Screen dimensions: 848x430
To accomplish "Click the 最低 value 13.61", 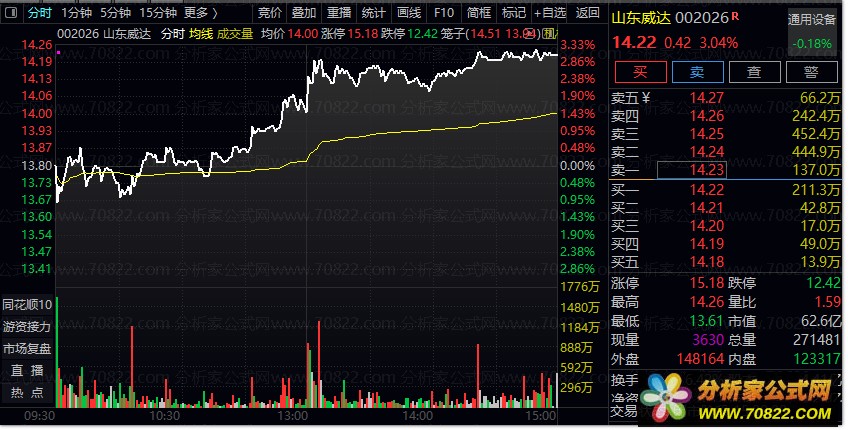I will point(706,321).
